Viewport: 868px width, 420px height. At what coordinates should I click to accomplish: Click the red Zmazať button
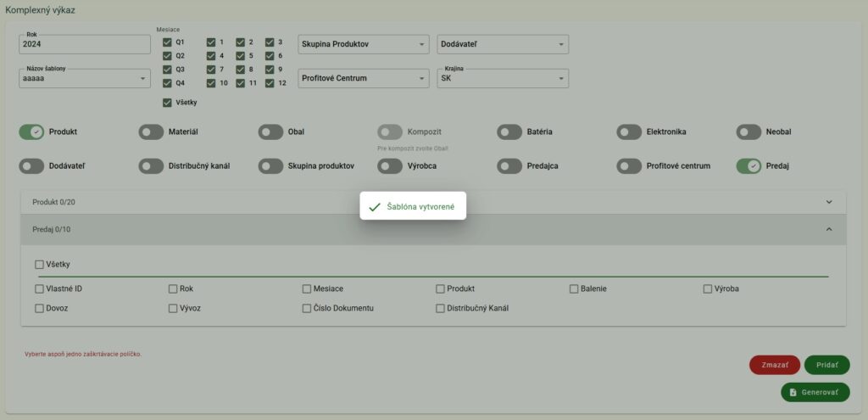pos(774,365)
